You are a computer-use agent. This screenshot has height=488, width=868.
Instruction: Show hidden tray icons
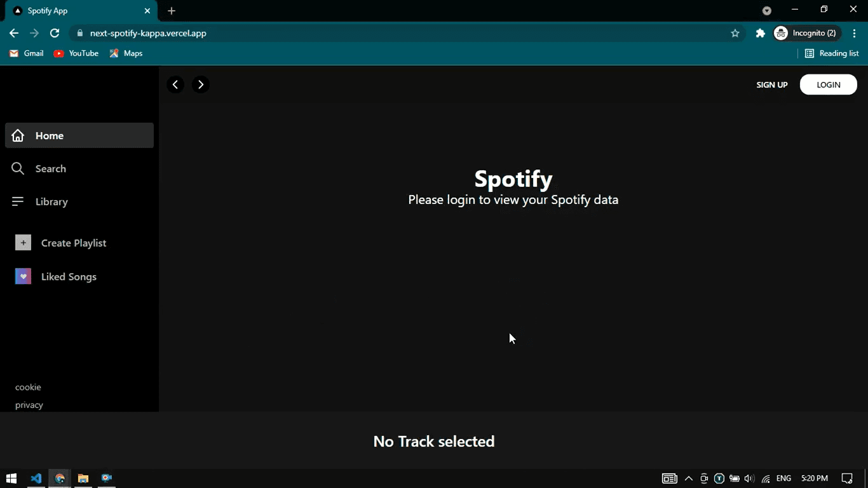pyautogui.click(x=689, y=478)
